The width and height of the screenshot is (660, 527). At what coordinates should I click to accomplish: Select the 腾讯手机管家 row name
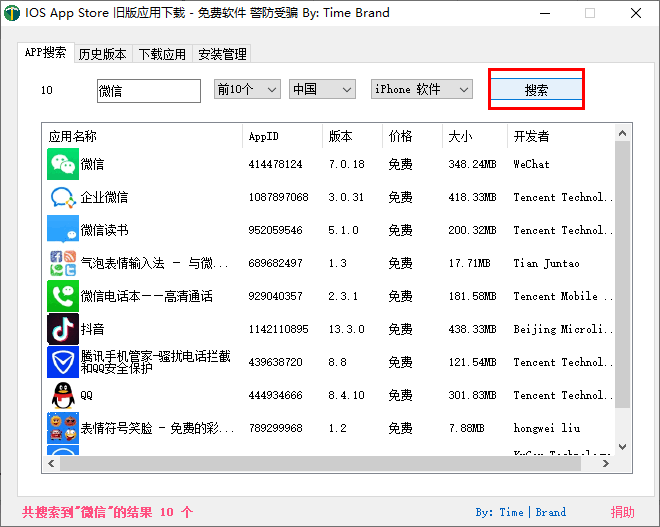[156, 362]
